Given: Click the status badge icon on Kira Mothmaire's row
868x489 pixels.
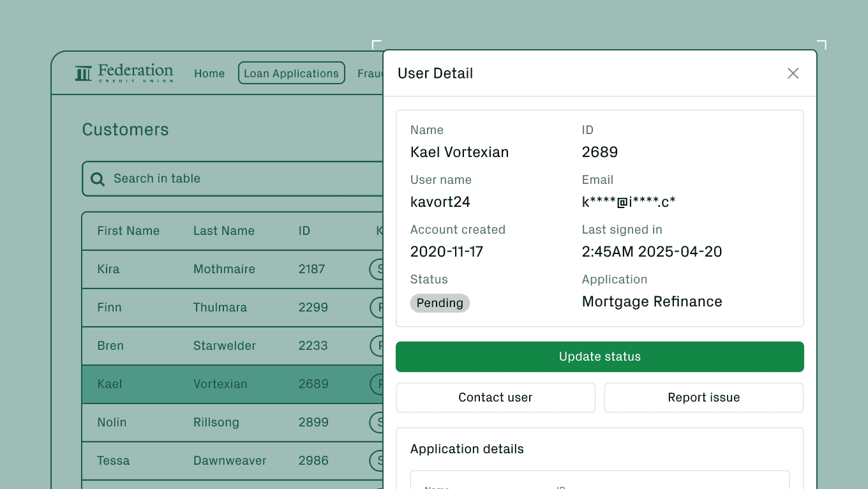Looking at the screenshot, I should click(x=379, y=269).
